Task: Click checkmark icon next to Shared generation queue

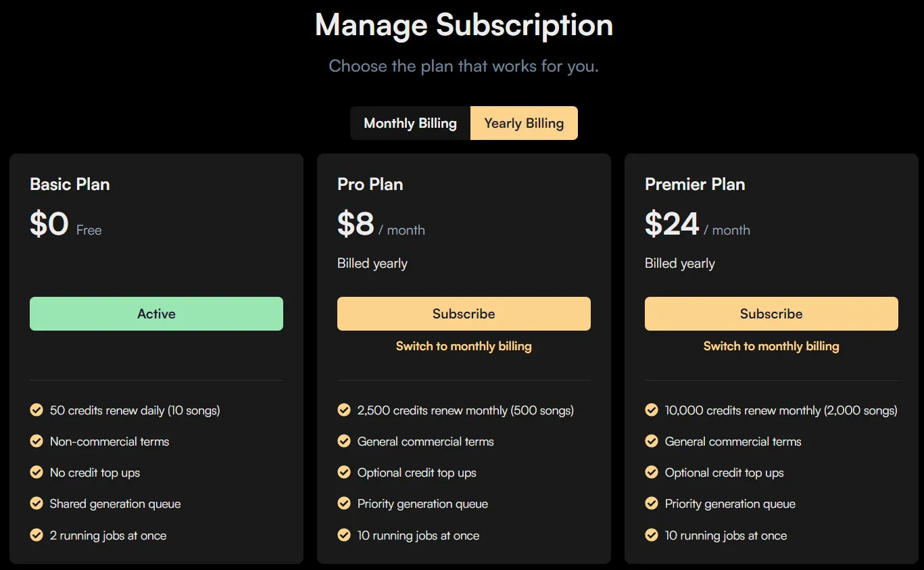Action: click(37, 503)
